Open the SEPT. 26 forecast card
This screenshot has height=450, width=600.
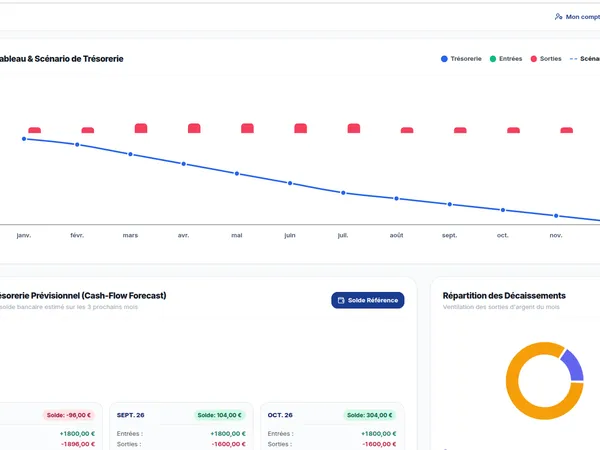pos(181,426)
